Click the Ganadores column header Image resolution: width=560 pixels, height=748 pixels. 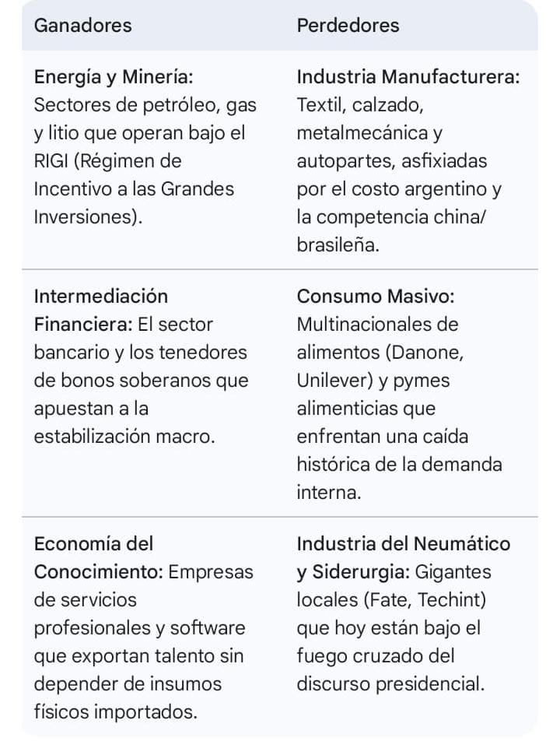tap(82, 25)
